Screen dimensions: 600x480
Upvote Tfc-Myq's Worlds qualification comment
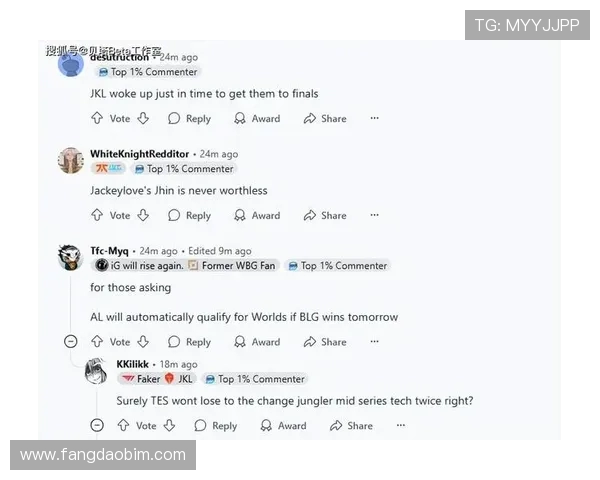(97, 341)
